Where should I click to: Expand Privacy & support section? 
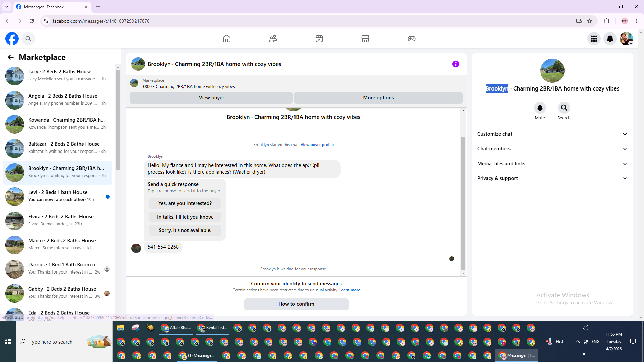552,178
